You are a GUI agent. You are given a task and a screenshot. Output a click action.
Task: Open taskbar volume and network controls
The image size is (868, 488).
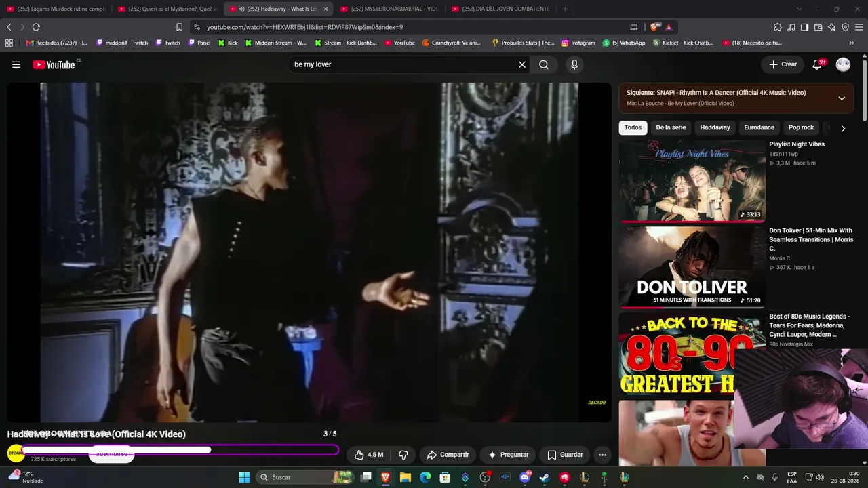814,477
